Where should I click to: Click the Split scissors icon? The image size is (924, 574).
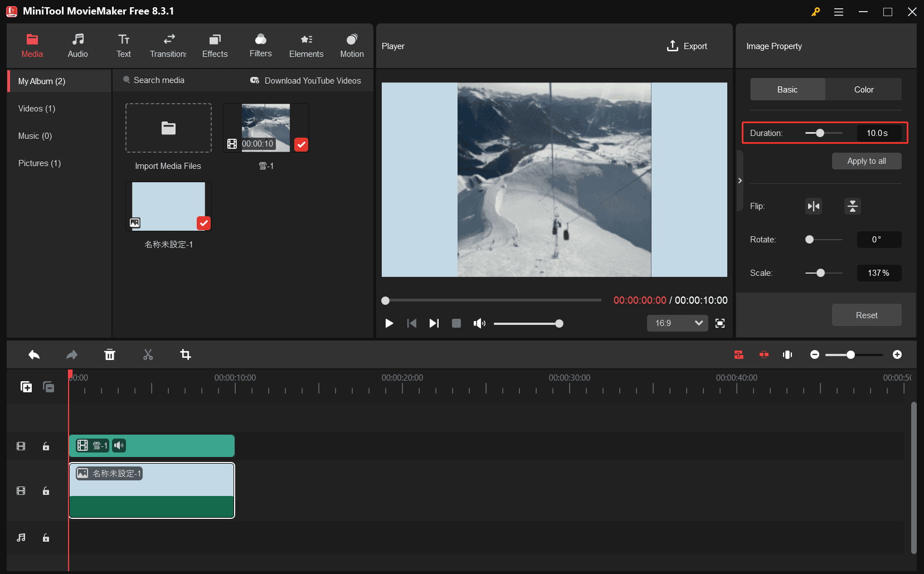(148, 355)
